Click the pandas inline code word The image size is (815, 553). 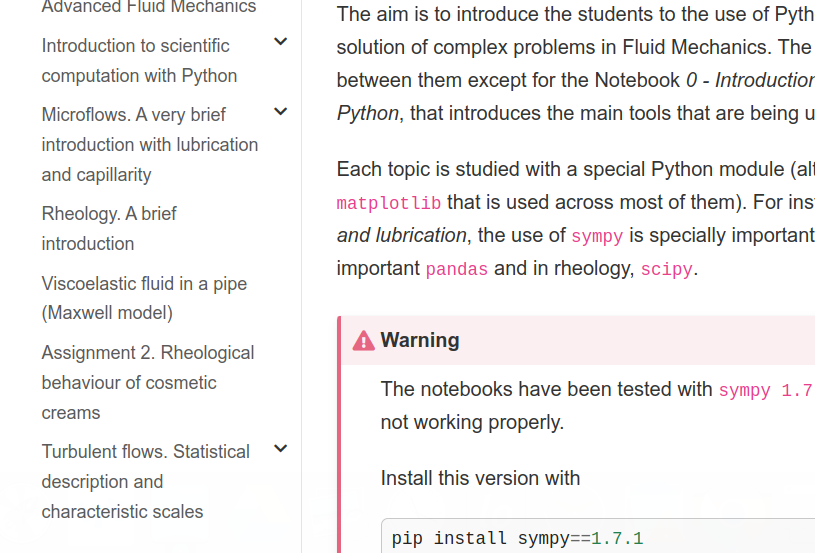coord(456,269)
